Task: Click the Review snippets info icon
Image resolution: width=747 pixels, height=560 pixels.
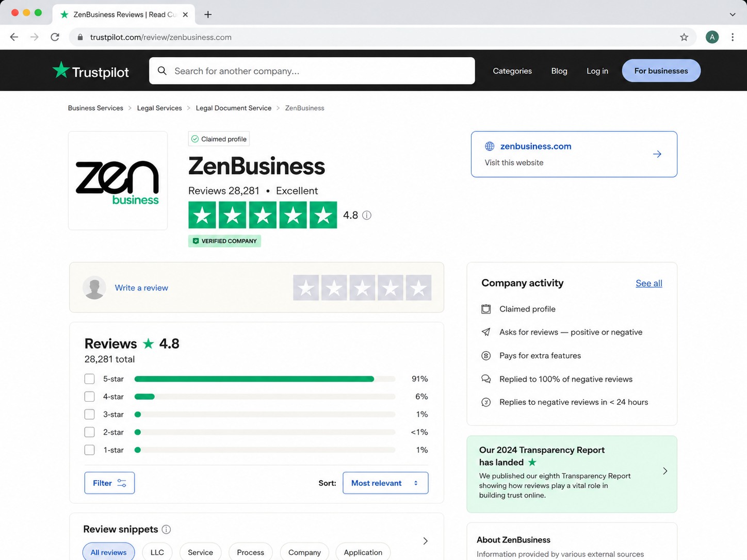Action: point(166,530)
